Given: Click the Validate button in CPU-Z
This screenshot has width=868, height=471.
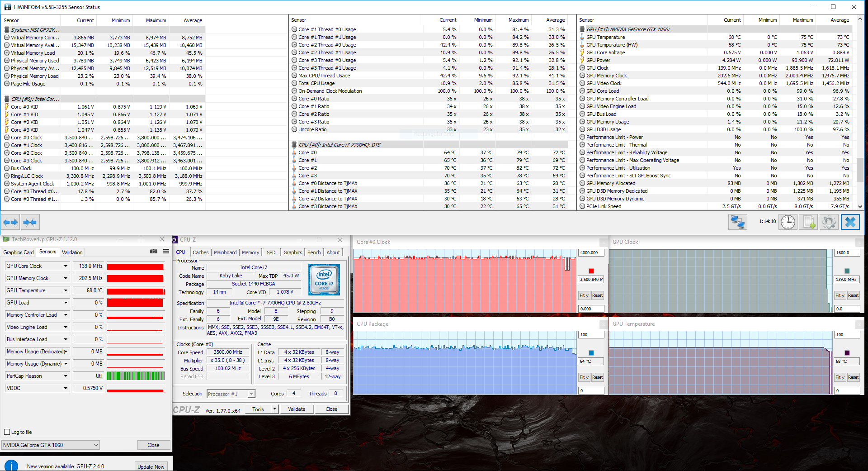Looking at the screenshot, I should (297, 409).
